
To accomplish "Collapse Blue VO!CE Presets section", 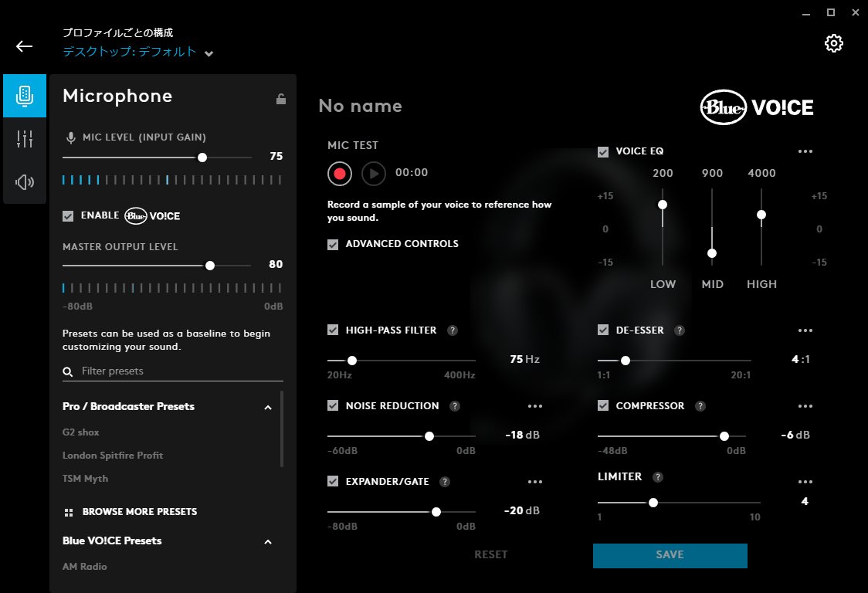I will [x=268, y=542].
